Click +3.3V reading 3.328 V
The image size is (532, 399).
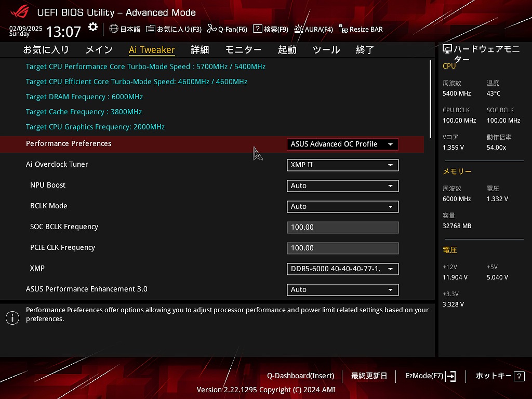pos(453,304)
